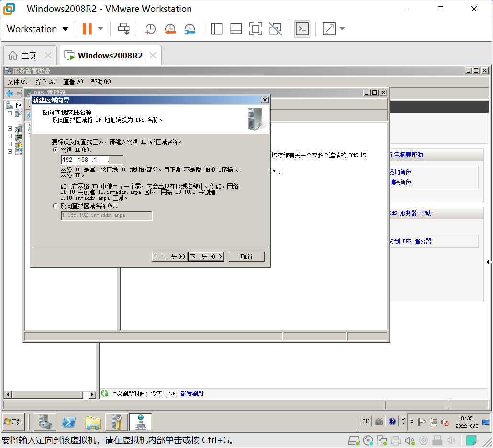
Task: Open the 查看(V) menu in Server Manager
Action: tap(73, 82)
